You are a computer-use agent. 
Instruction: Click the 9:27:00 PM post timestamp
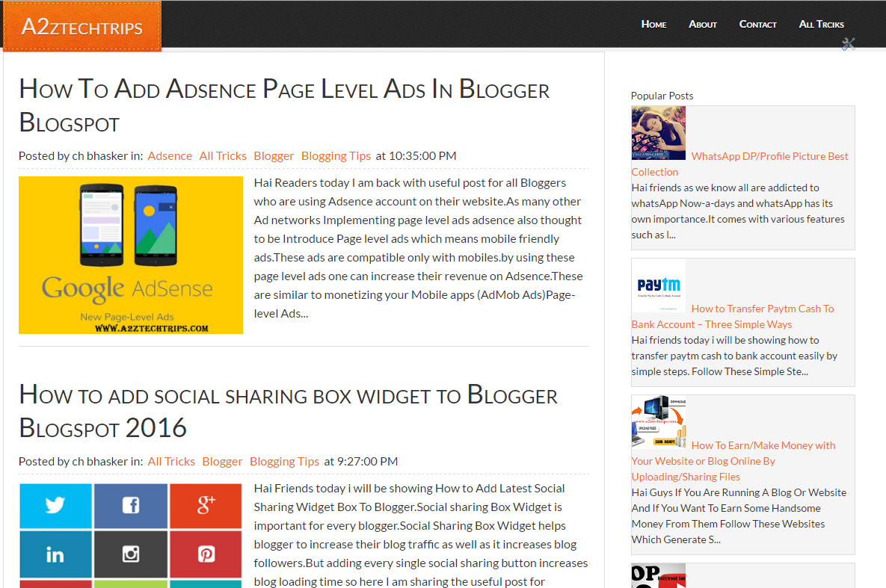pos(367,462)
